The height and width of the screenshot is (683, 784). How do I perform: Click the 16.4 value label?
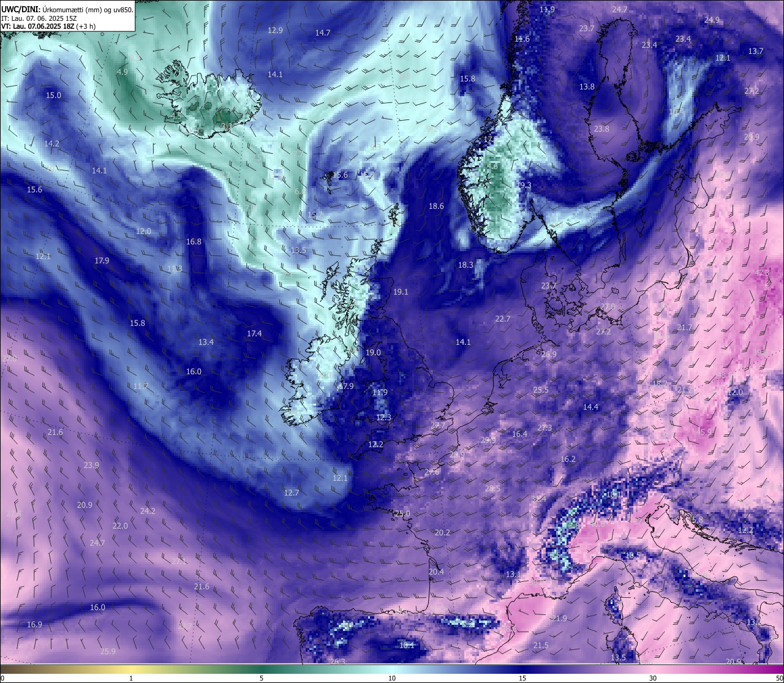click(x=519, y=434)
